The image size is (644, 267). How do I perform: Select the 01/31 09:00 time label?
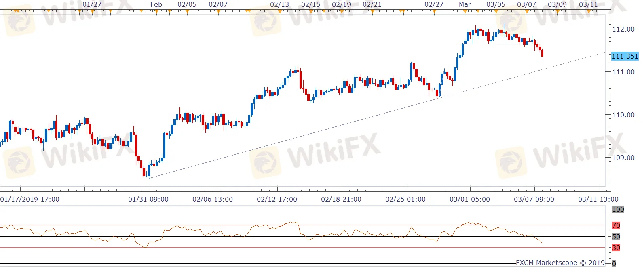[148, 199]
